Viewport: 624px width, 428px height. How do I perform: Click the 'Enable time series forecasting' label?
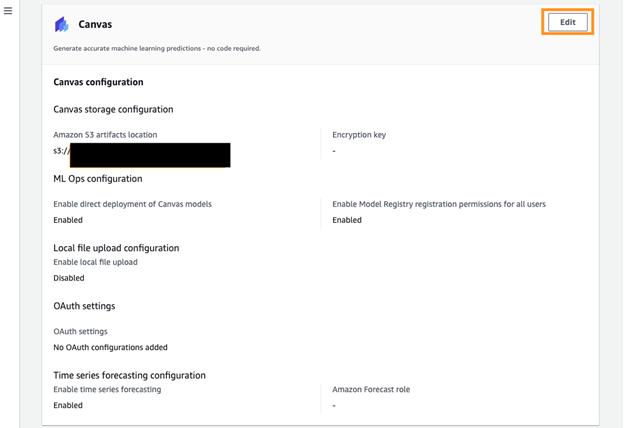click(x=107, y=389)
